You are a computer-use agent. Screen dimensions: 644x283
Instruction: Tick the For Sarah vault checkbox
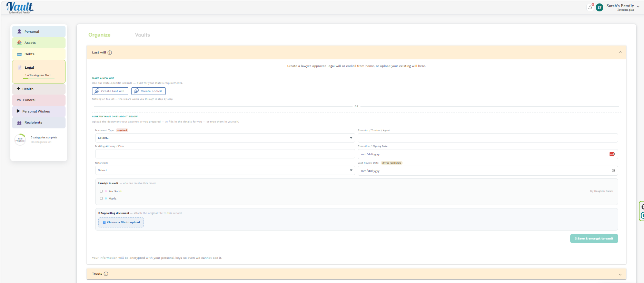101,191
